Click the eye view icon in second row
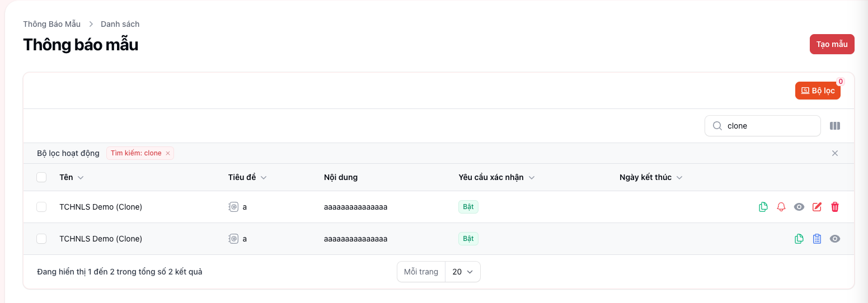Viewport: 868px width, 303px height. pyautogui.click(x=835, y=239)
